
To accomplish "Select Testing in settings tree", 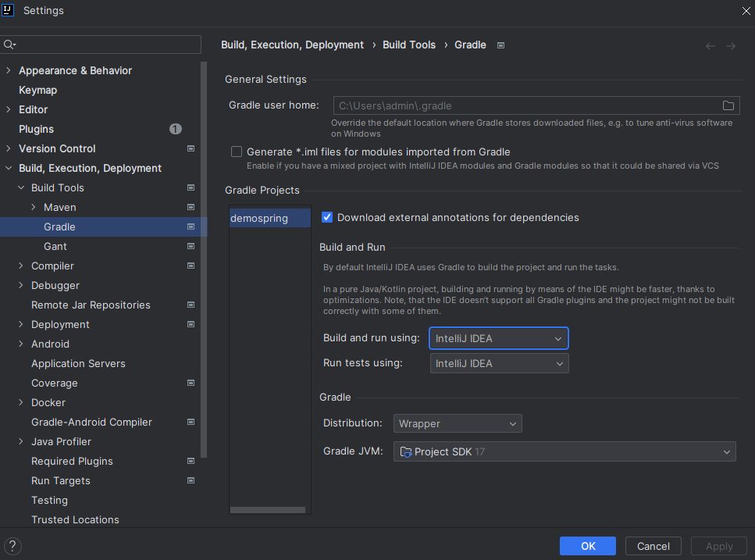I will [x=49, y=501].
